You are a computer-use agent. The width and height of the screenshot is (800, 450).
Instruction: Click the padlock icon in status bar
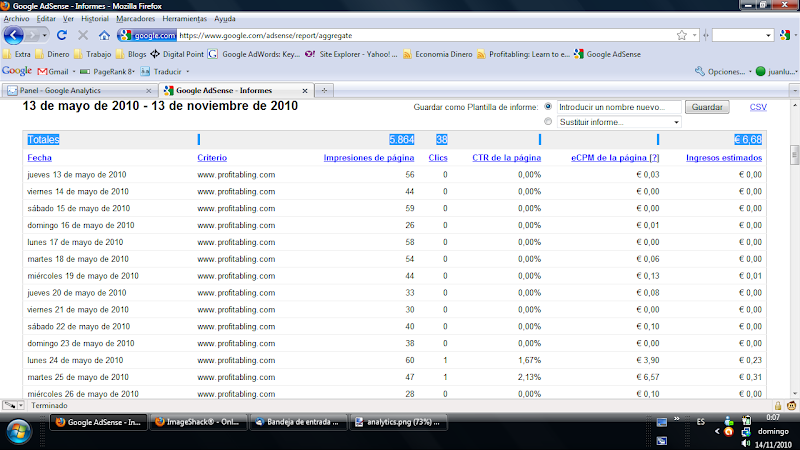click(x=778, y=406)
